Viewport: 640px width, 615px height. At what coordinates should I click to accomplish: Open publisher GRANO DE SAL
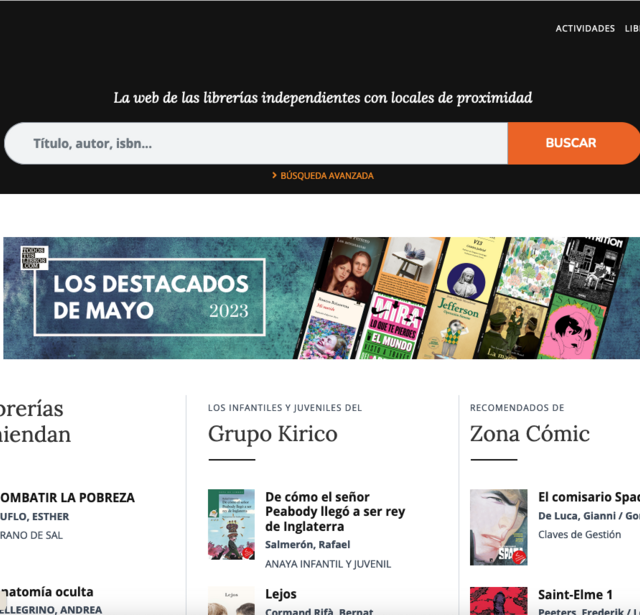pos(31,535)
